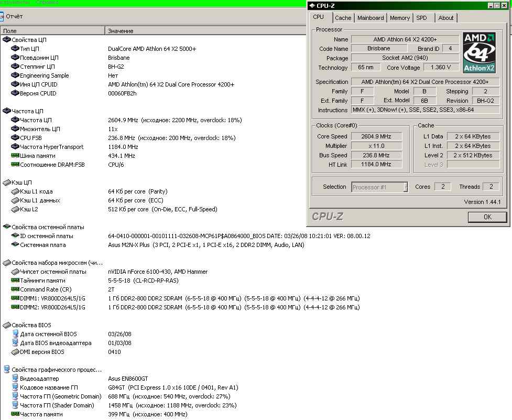Click the Значение column header
This screenshot has height=420, width=512.
point(121,31)
